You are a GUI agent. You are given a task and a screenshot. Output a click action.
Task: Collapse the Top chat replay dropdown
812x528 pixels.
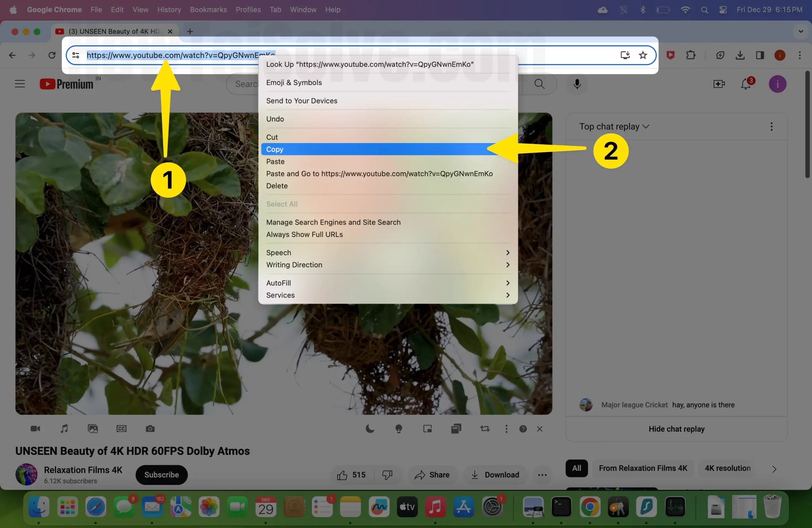coord(645,126)
